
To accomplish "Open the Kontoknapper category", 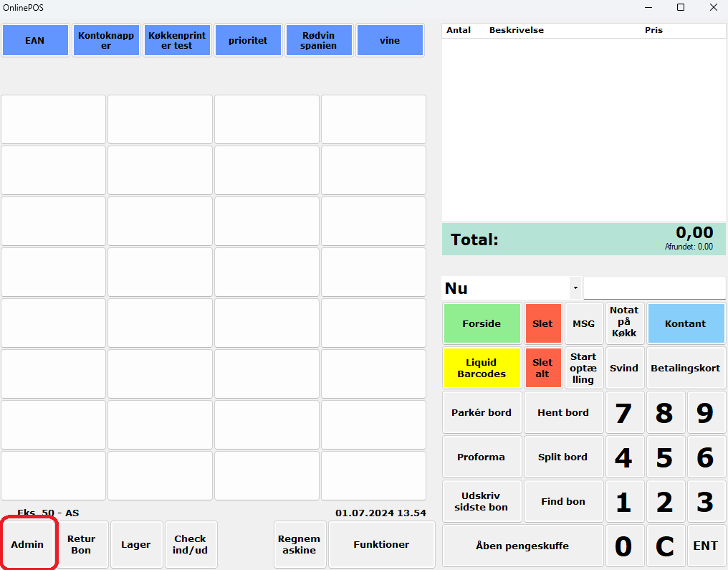I will (106, 41).
